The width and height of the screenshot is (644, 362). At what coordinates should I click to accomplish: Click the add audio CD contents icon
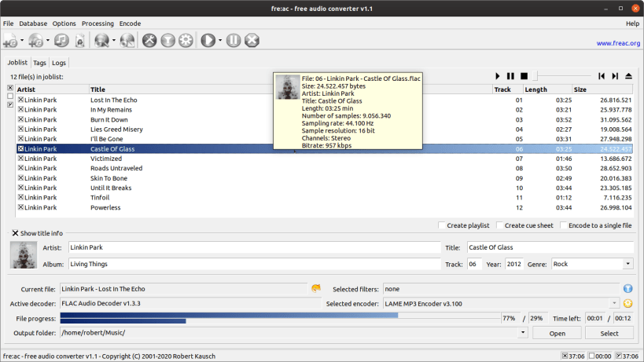[x=35, y=40]
